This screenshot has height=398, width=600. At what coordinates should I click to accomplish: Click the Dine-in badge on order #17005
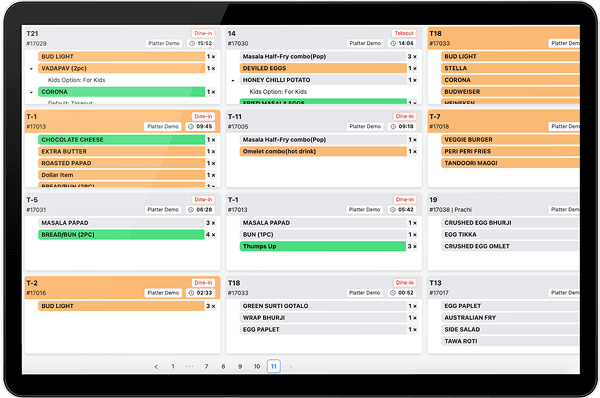[x=405, y=116]
